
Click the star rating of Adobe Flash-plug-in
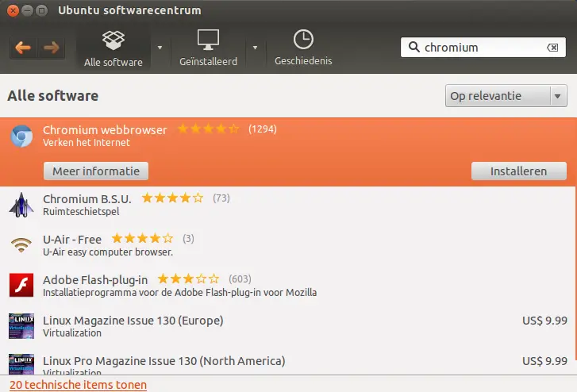(188, 279)
